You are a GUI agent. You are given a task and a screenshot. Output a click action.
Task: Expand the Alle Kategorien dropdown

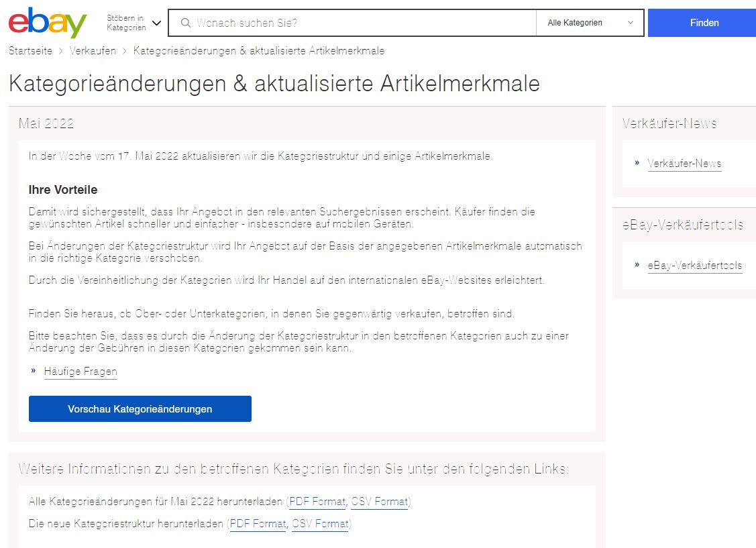click(x=590, y=23)
